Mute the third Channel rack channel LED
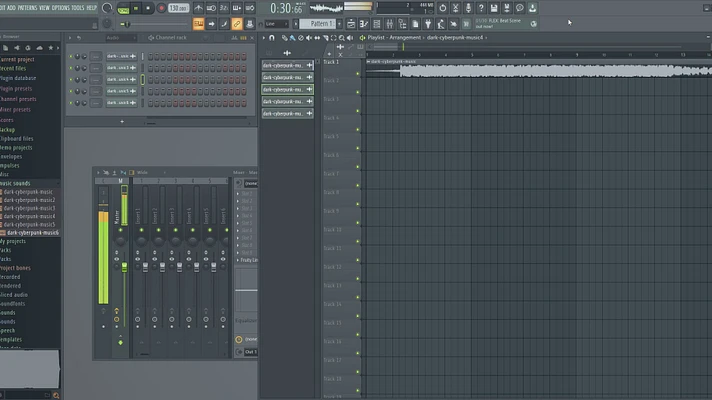The width and height of the screenshot is (712, 400). tap(71, 79)
